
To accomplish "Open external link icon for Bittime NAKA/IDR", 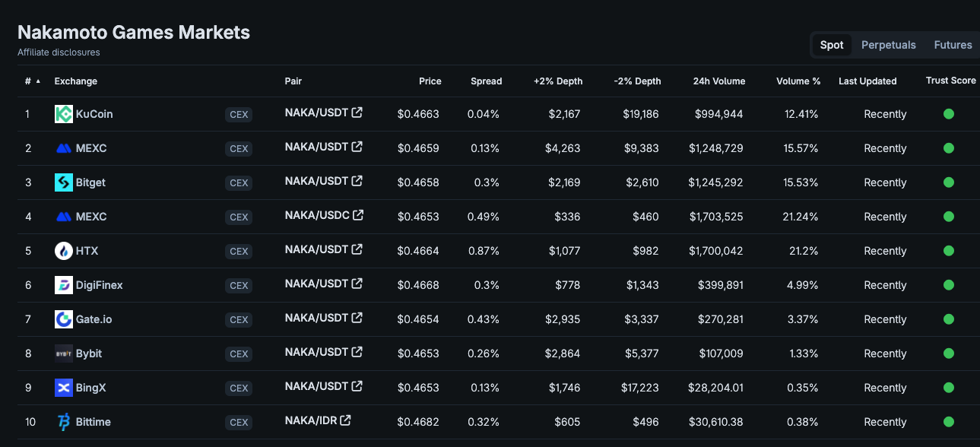I will 345,420.
